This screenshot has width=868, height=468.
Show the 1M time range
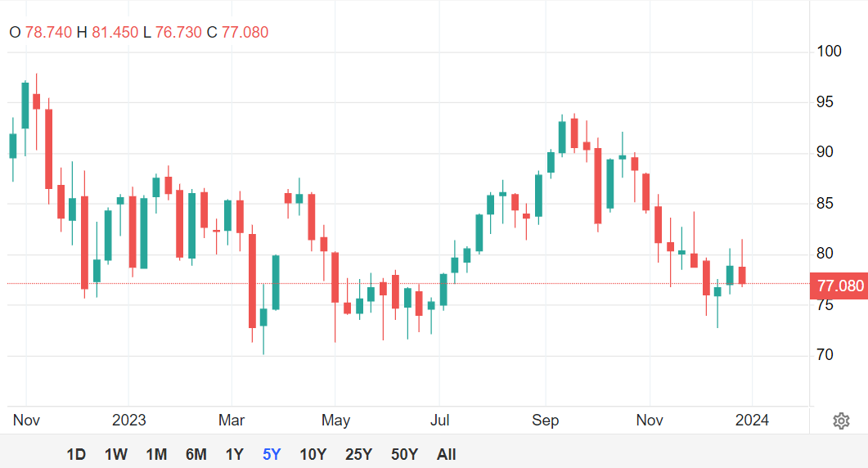tap(156, 454)
